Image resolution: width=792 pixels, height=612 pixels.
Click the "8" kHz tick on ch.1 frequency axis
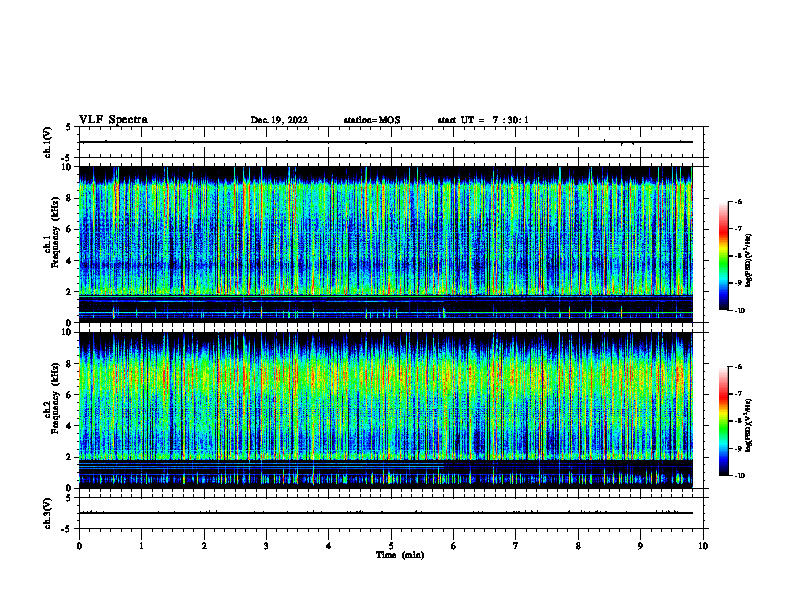pyautogui.click(x=69, y=198)
